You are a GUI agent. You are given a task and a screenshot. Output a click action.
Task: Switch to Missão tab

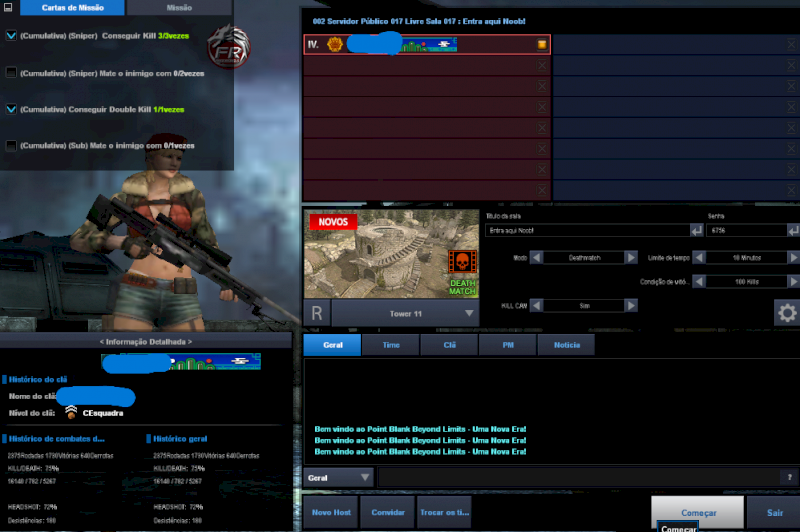click(179, 8)
